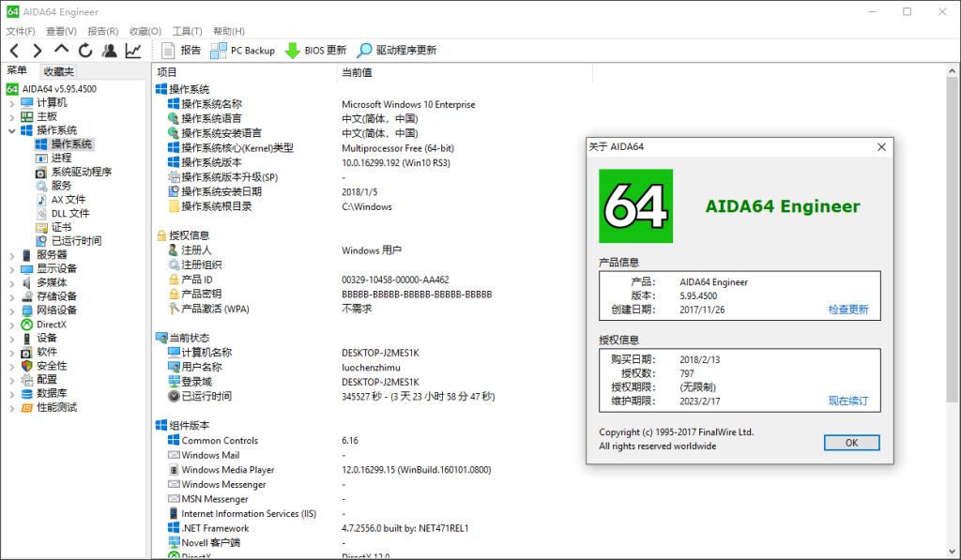Start BIOS 更新 from the toolbar
Image resolution: width=961 pixels, height=560 pixels.
[x=315, y=51]
